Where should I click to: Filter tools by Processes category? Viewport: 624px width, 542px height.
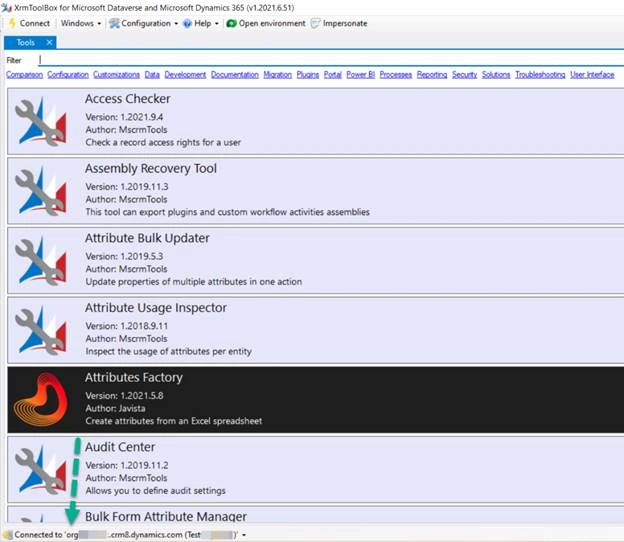[396, 75]
